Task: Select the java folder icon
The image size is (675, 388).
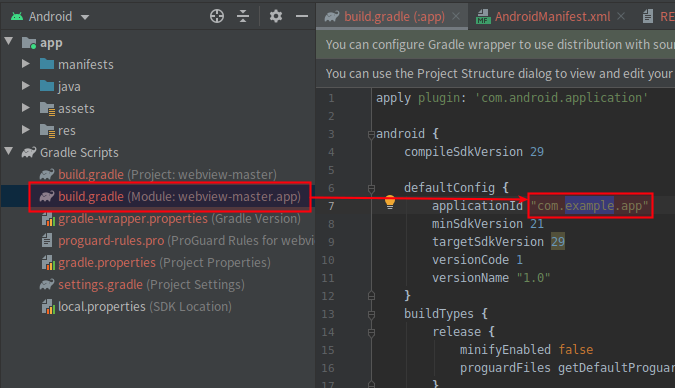Action: (x=46, y=86)
